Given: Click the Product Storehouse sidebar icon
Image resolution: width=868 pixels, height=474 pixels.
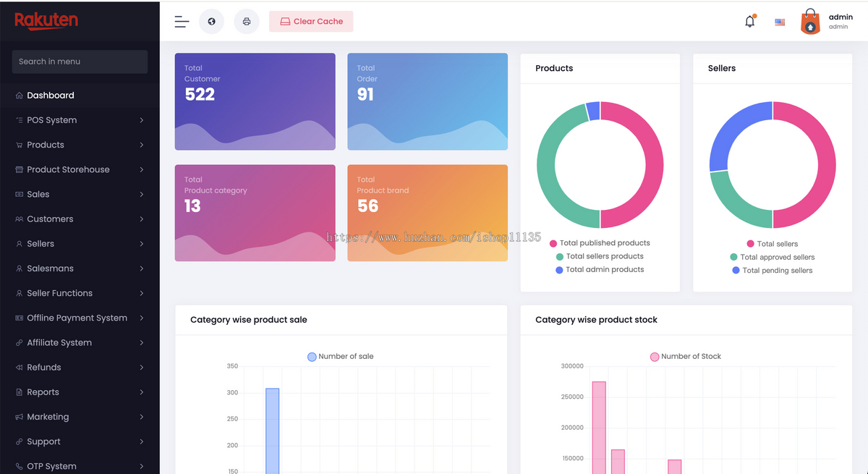Looking at the screenshot, I should [x=20, y=169].
